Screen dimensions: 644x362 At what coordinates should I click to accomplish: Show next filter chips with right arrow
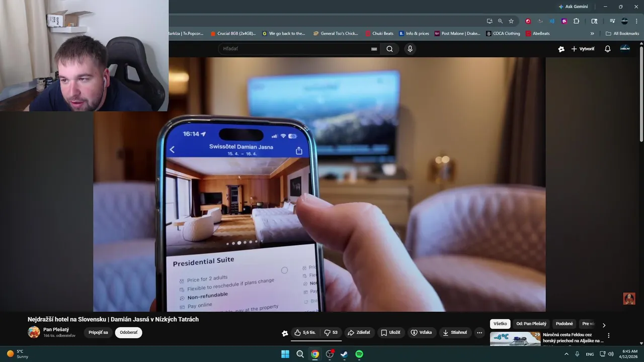click(x=604, y=325)
